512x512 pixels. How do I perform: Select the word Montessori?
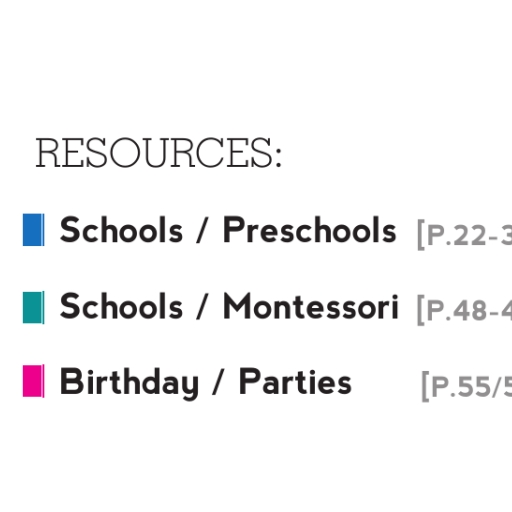tap(311, 306)
